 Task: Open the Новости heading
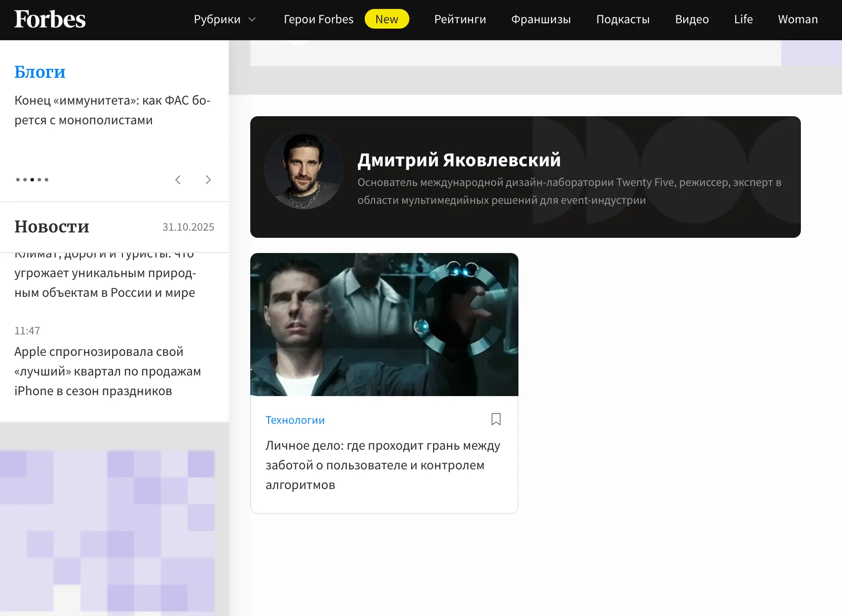click(x=52, y=227)
